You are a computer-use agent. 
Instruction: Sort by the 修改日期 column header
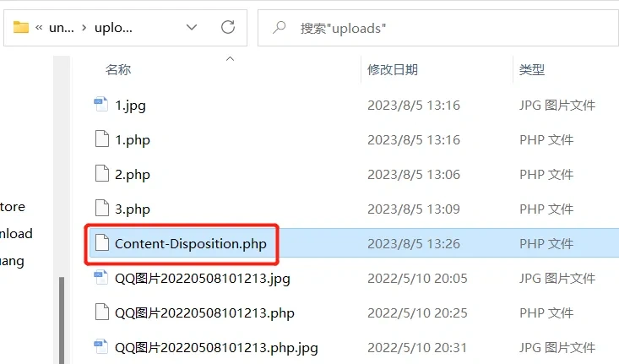tap(393, 70)
